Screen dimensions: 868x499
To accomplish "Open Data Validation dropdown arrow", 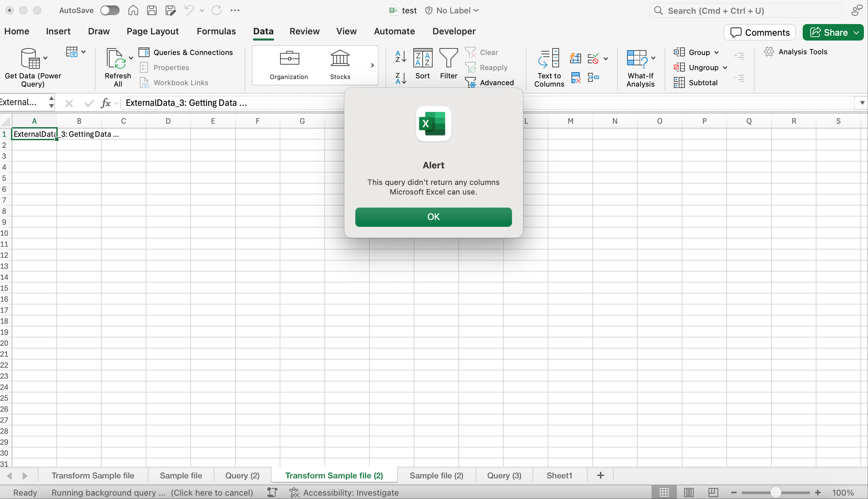I will click(x=606, y=59).
